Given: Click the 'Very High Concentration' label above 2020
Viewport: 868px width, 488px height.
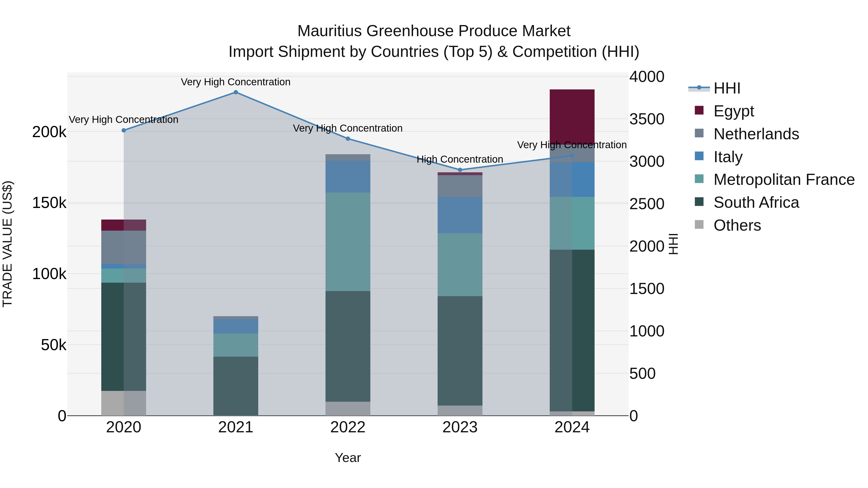Looking at the screenshot, I should 124,120.
